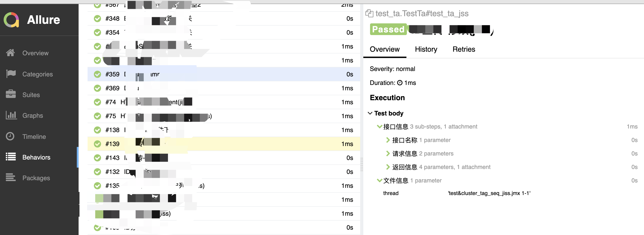Image resolution: width=644 pixels, height=235 pixels.
Task: Open Packages via the lines icon
Action: [x=11, y=177]
